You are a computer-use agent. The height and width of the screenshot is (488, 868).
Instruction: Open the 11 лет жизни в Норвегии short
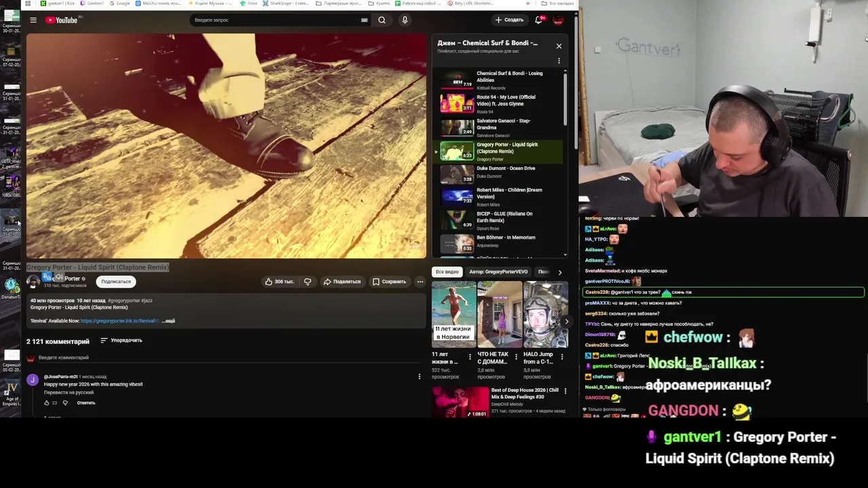coord(454,314)
